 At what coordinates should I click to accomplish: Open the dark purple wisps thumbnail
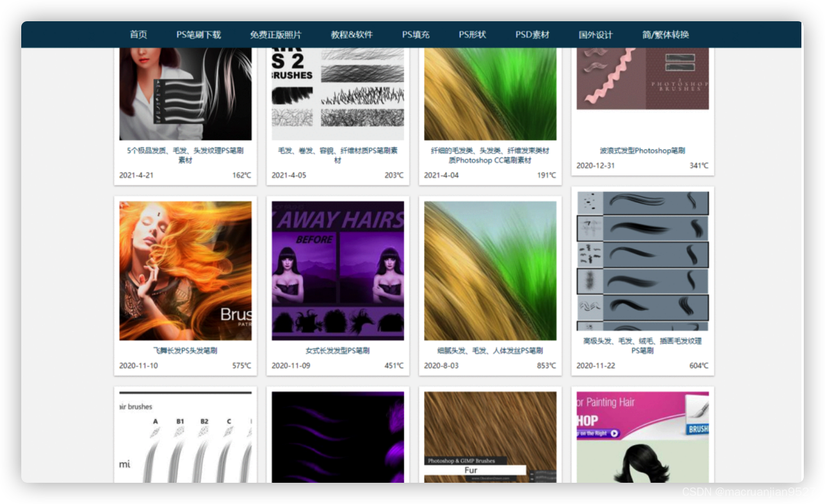338,437
